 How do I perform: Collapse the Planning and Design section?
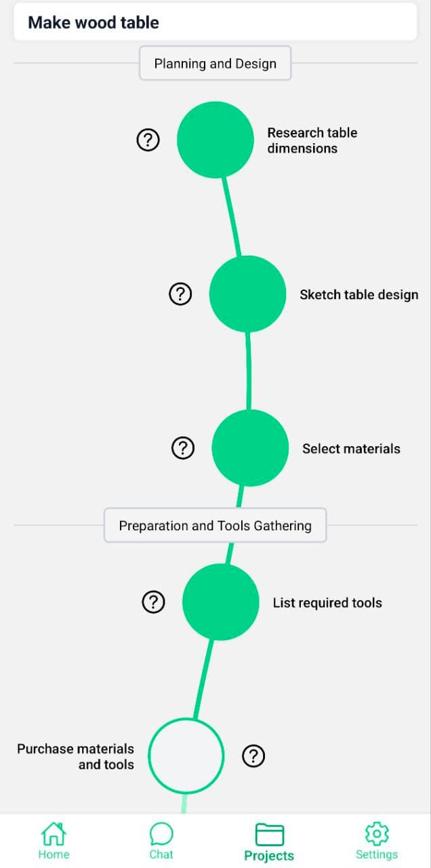(215, 63)
